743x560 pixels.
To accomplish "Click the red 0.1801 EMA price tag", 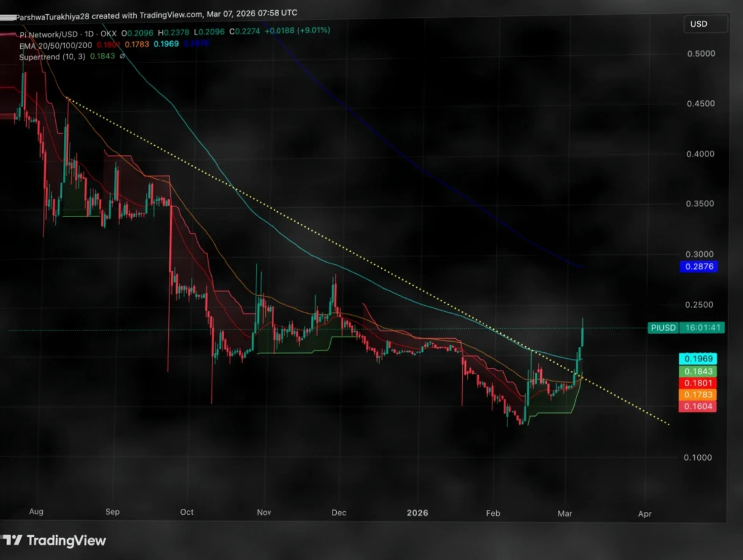I will (x=698, y=383).
